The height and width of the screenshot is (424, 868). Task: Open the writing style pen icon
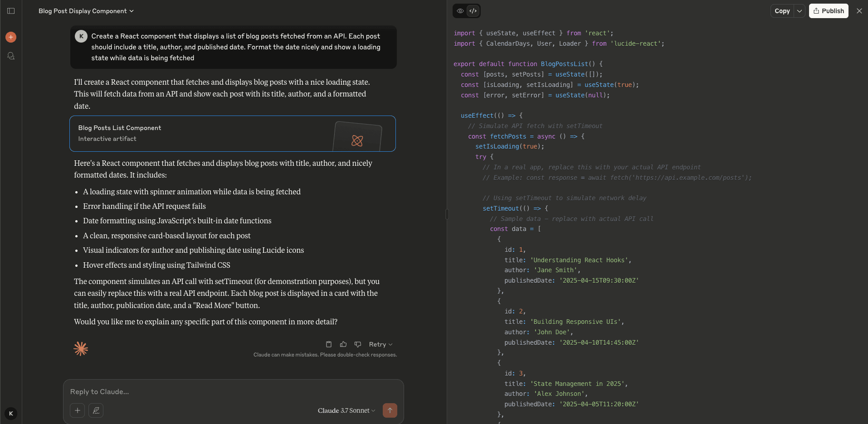(x=96, y=410)
